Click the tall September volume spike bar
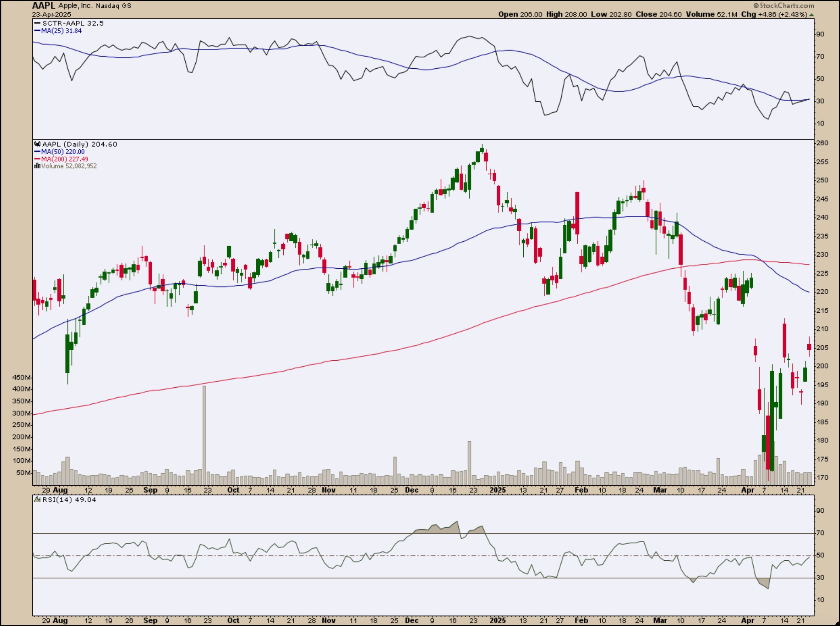 tap(204, 435)
